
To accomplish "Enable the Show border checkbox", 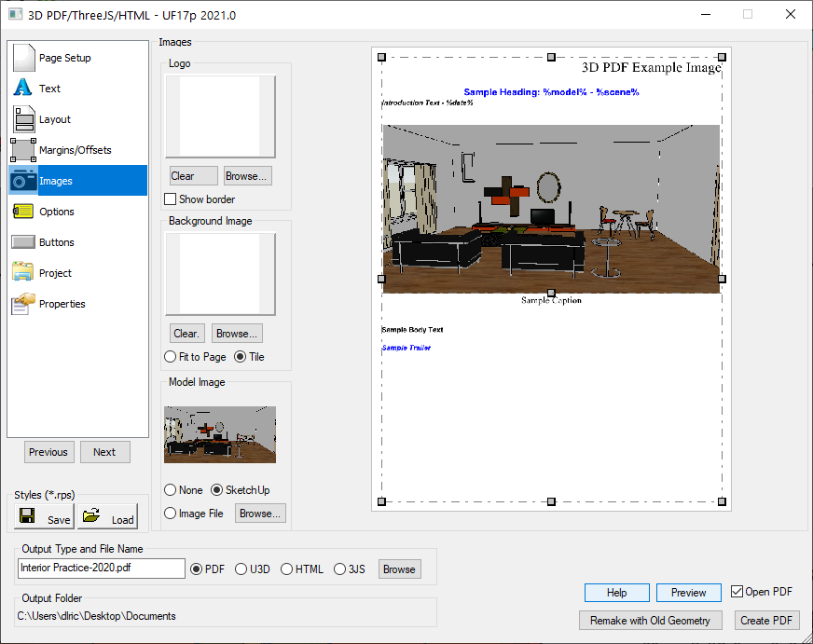I will (171, 199).
